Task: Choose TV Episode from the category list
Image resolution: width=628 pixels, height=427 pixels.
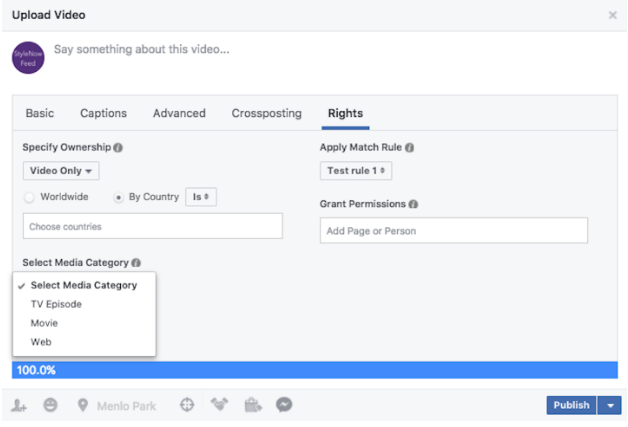Action: [x=84, y=304]
